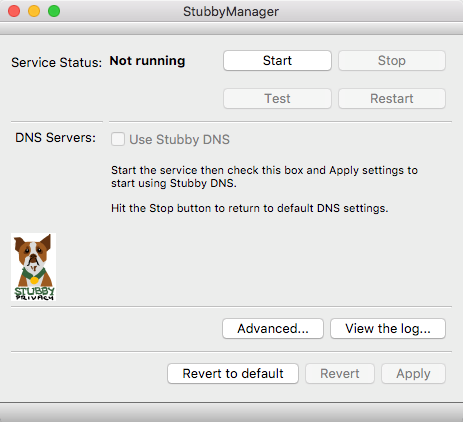
Task: Click 'Start the service then check' text
Action: click(x=264, y=177)
